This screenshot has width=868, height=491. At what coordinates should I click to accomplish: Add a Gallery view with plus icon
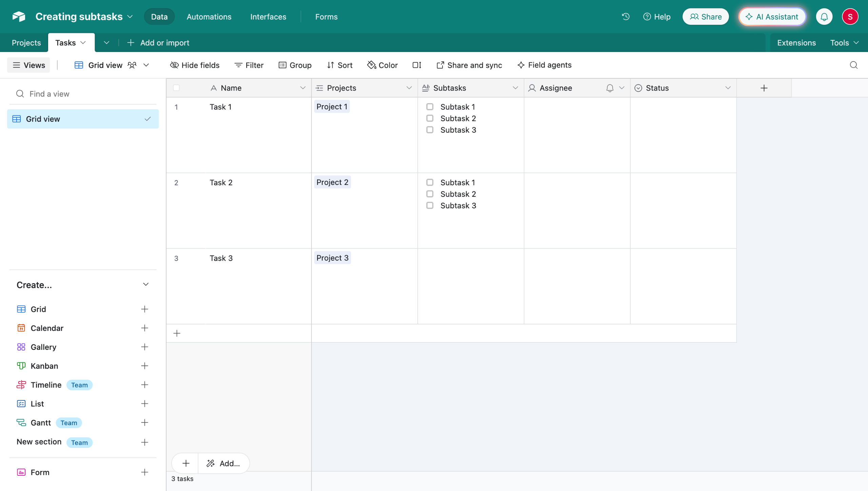point(144,347)
